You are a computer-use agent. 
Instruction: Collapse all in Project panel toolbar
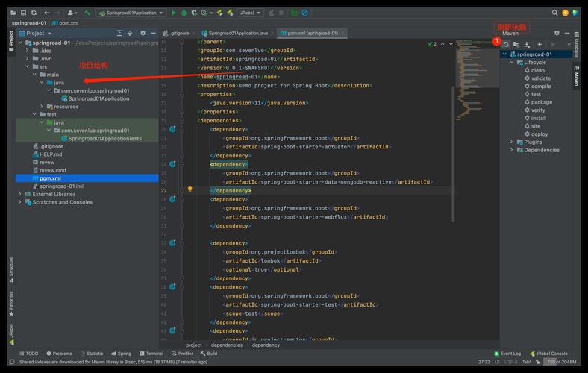(130, 34)
